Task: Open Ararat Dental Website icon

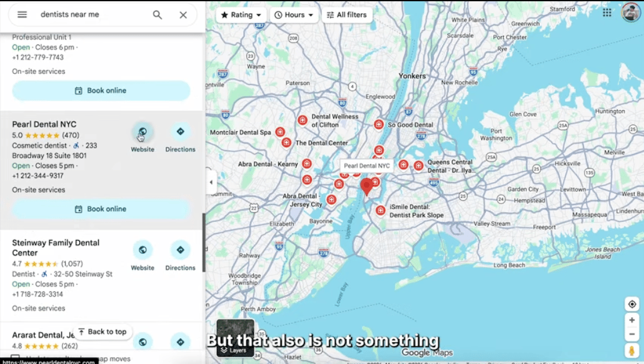Action: (143, 342)
